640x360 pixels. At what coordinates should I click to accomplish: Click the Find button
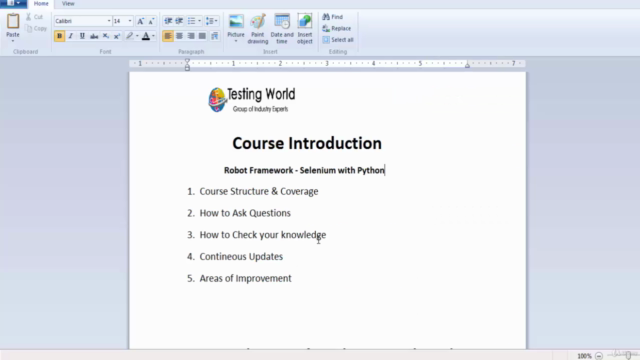tap(333, 17)
